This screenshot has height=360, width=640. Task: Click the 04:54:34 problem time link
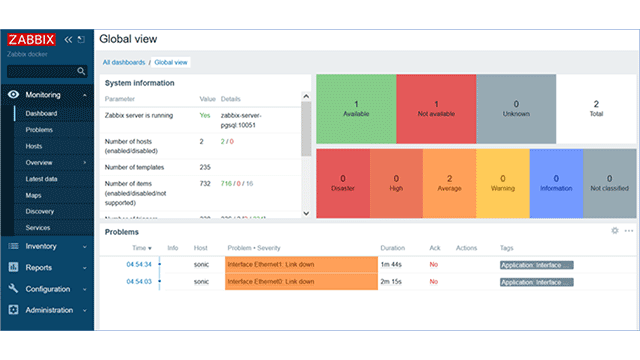[x=139, y=264]
